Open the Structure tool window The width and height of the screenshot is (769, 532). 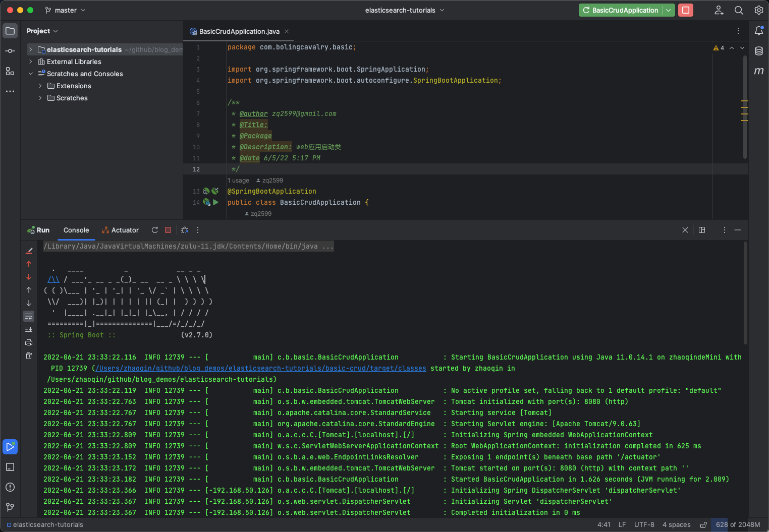tap(10, 71)
